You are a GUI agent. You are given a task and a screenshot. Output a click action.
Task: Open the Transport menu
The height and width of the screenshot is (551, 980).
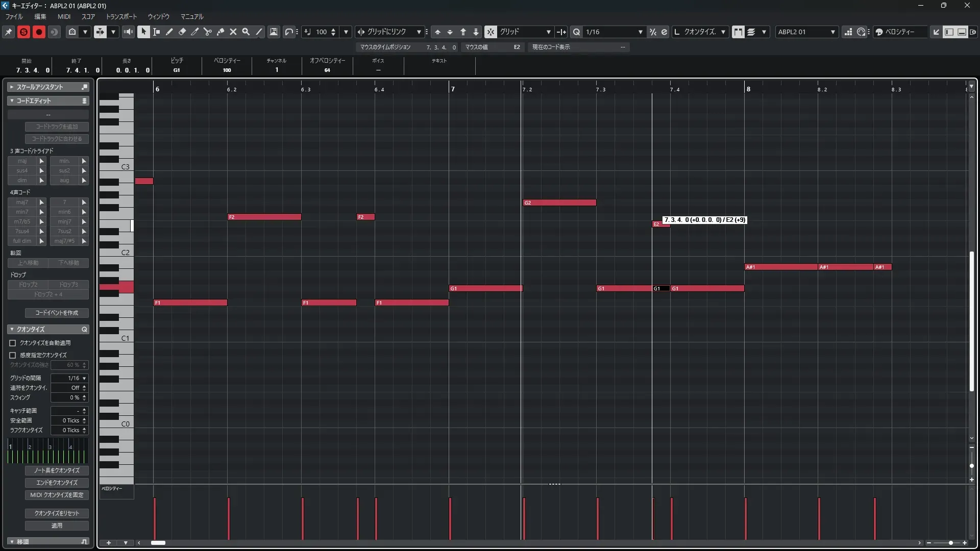[121, 16]
